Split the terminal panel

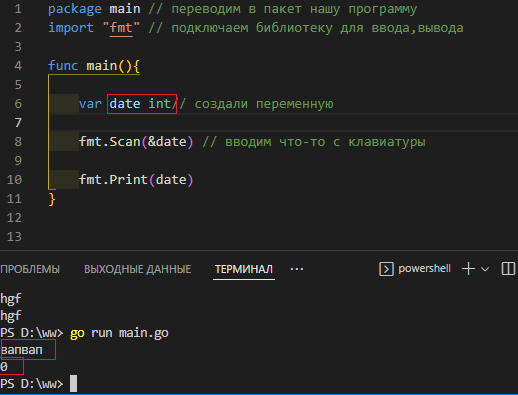pos(508,269)
